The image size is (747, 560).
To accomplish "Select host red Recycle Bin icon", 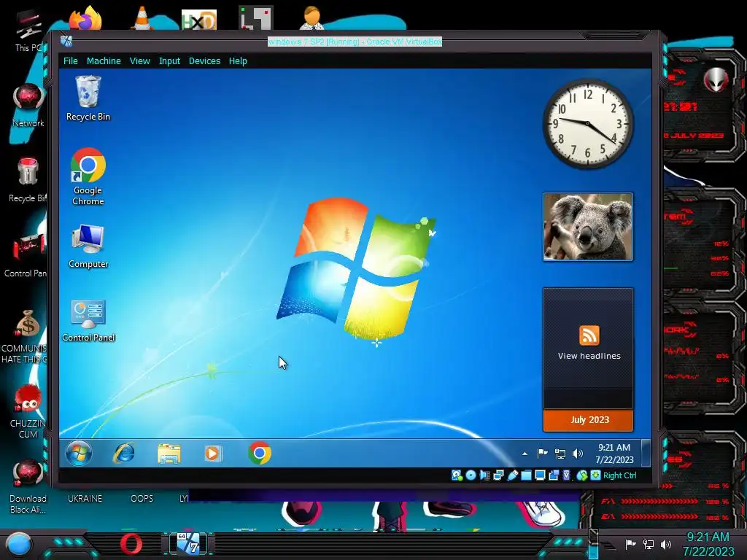I will (x=27, y=180).
